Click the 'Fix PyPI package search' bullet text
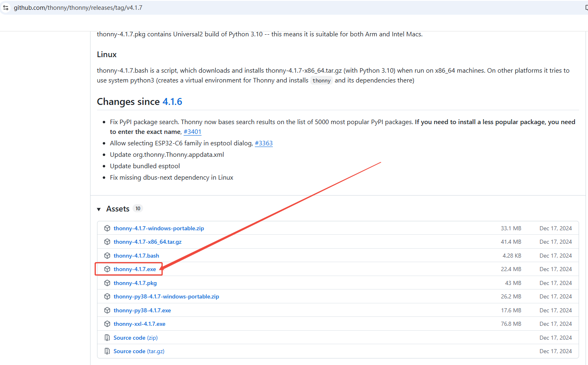Image resolution: width=588 pixels, height=365 pixels. click(x=343, y=127)
